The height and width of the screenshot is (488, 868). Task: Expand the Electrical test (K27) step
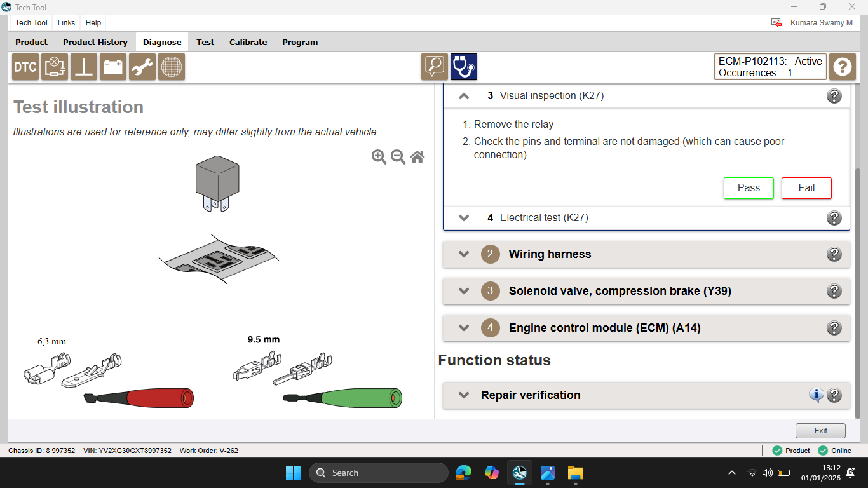pyautogui.click(x=464, y=218)
